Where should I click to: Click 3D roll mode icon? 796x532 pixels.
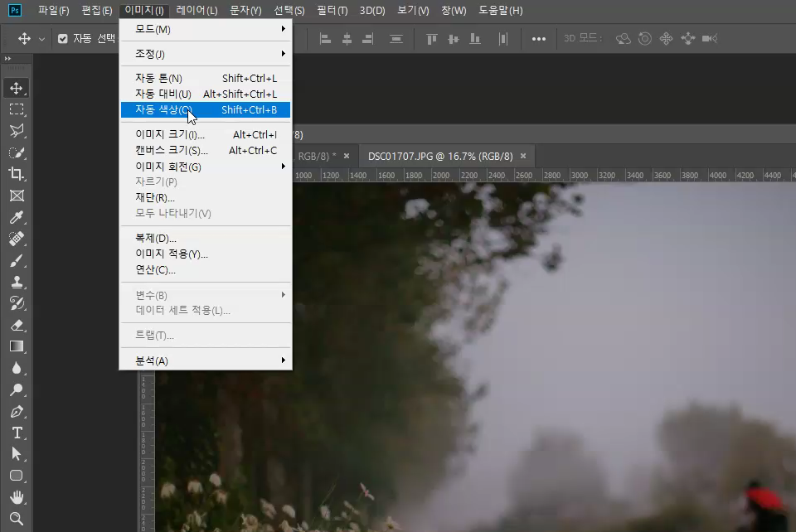pyautogui.click(x=645, y=39)
